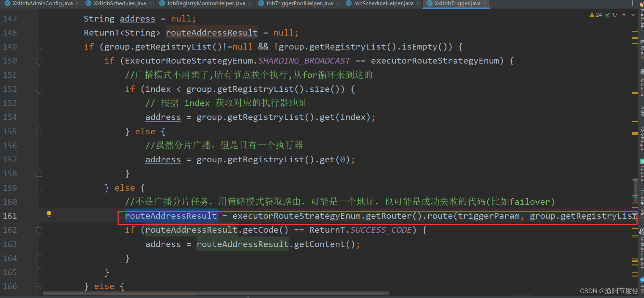The image size is (644, 298).
Task: Click the typo count indicator showing 17
Action: [x=612, y=15]
